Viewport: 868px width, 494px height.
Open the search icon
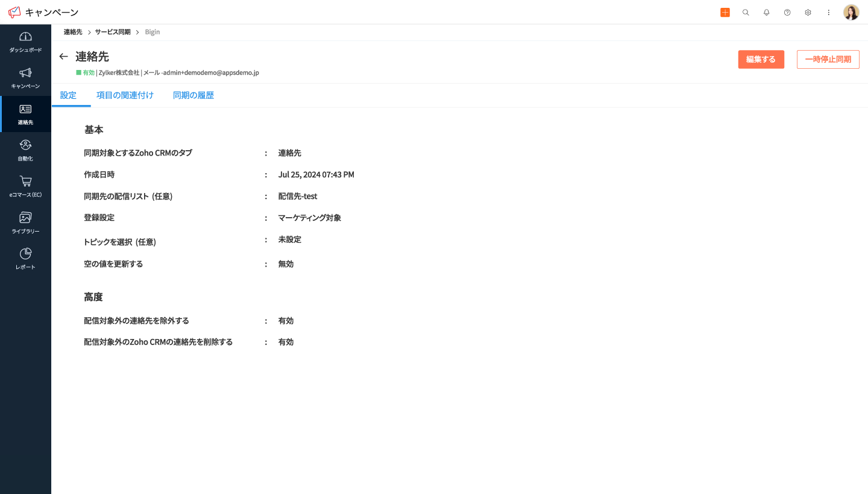[746, 12]
